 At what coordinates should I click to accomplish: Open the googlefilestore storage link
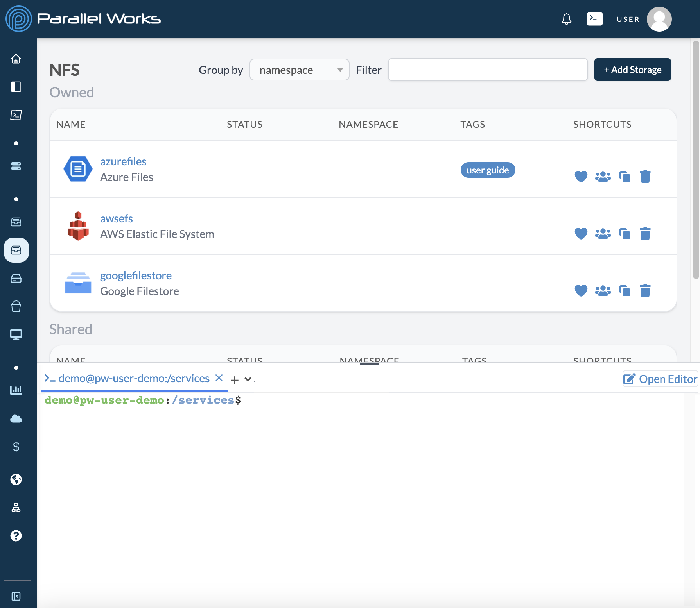[x=136, y=275]
